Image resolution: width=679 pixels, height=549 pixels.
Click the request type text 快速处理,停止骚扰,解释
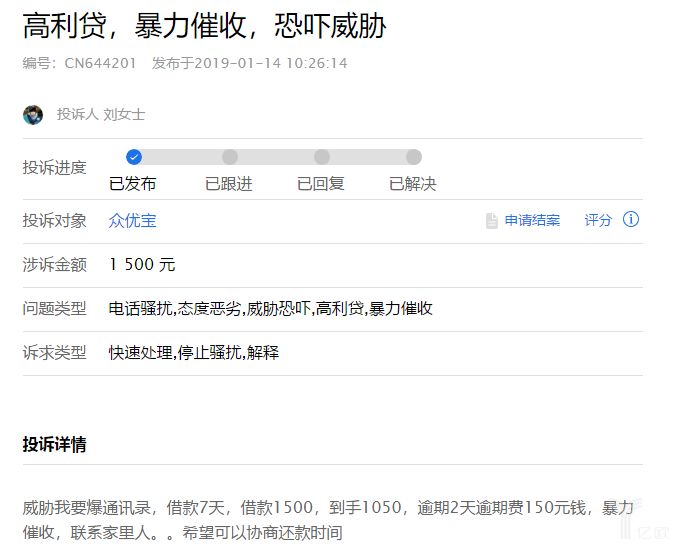tap(194, 353)
